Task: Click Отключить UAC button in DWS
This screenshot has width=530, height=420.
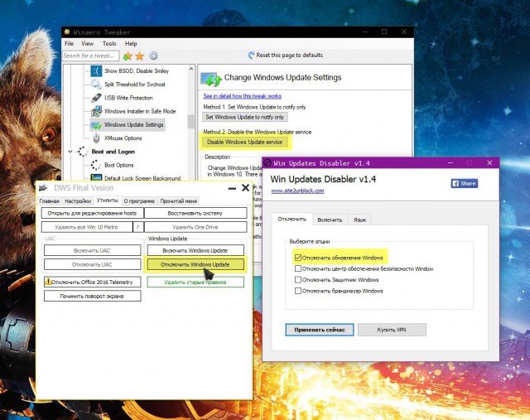Action: click(92, 264)
